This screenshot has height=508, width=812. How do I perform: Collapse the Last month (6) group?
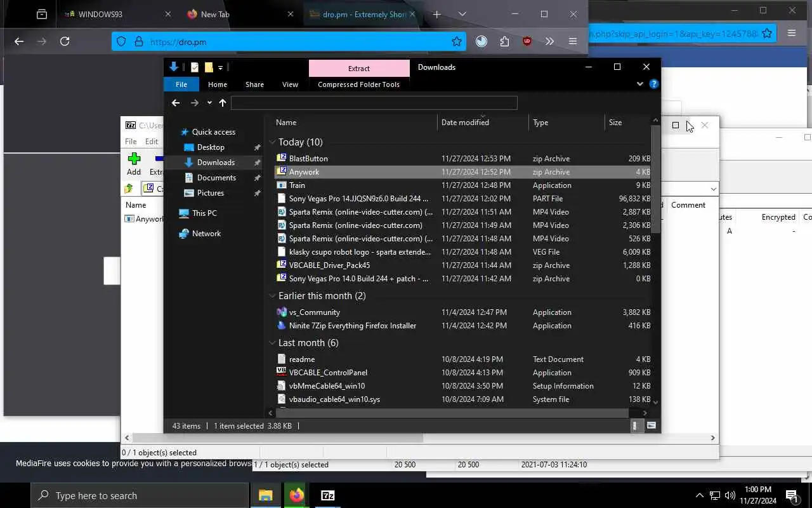(x=272, y=343)
